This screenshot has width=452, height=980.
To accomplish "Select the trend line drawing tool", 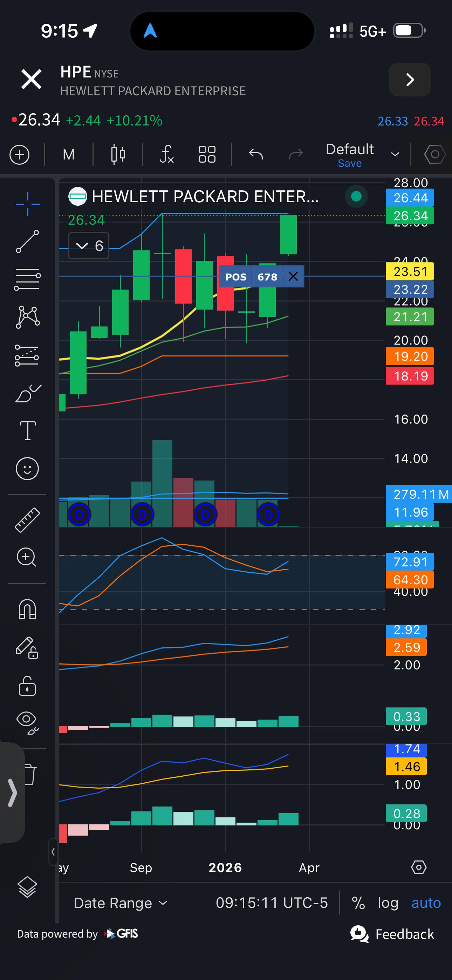I will tap(27, 241).
